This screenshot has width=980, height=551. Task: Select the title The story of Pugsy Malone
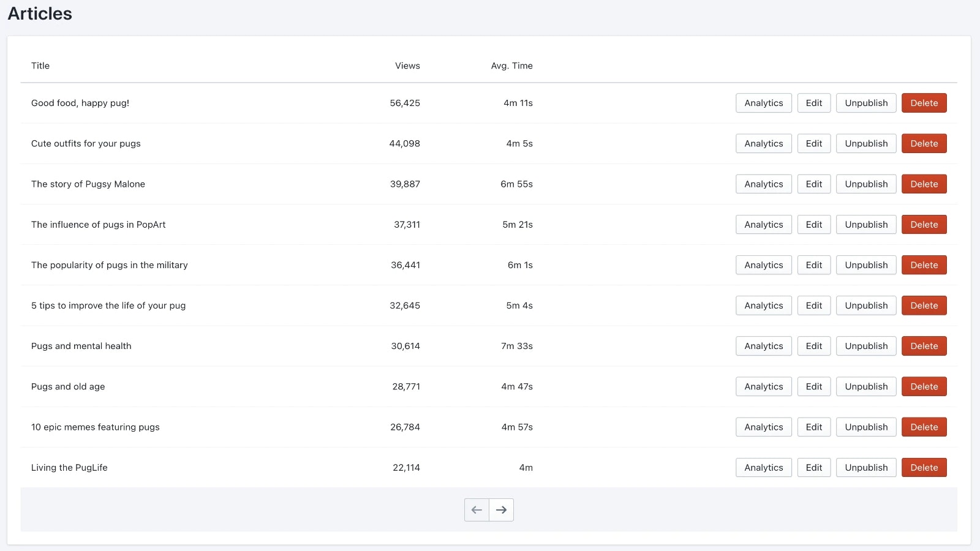88,184
